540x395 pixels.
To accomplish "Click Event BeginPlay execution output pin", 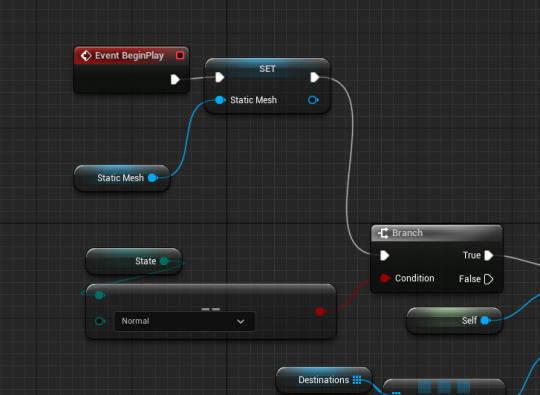I will tap(175, 80).
